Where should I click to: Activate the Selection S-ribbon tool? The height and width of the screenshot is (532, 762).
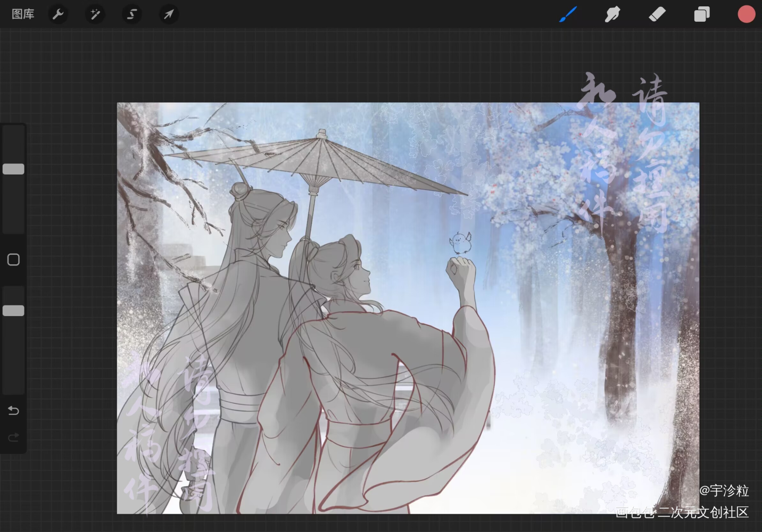(132, 14)
